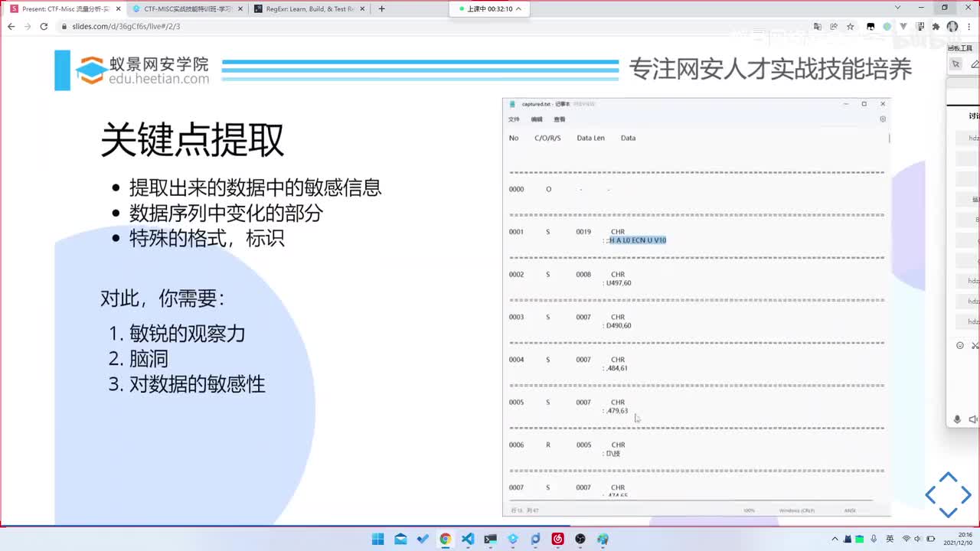Click the translate page icon
This screenshot has height=551, width=980.
(816, 26)
